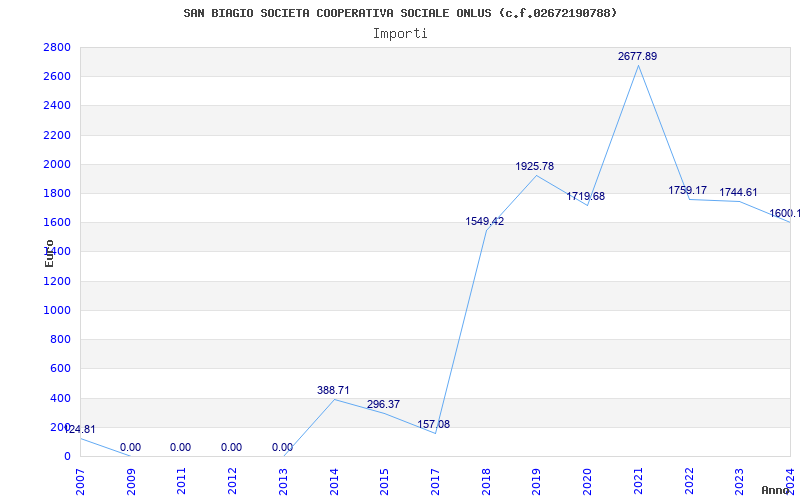Click the 2018 x-axis year label
Screen dimensions: 800x500
486,482
